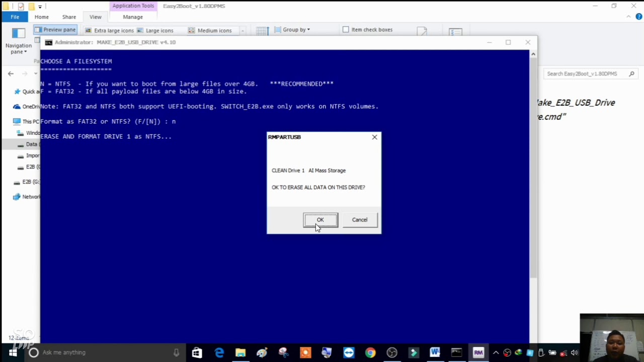This screenshot has width=644, height=362.
Task: Select This PC in the navigation tree
Action: coord(26,122)
